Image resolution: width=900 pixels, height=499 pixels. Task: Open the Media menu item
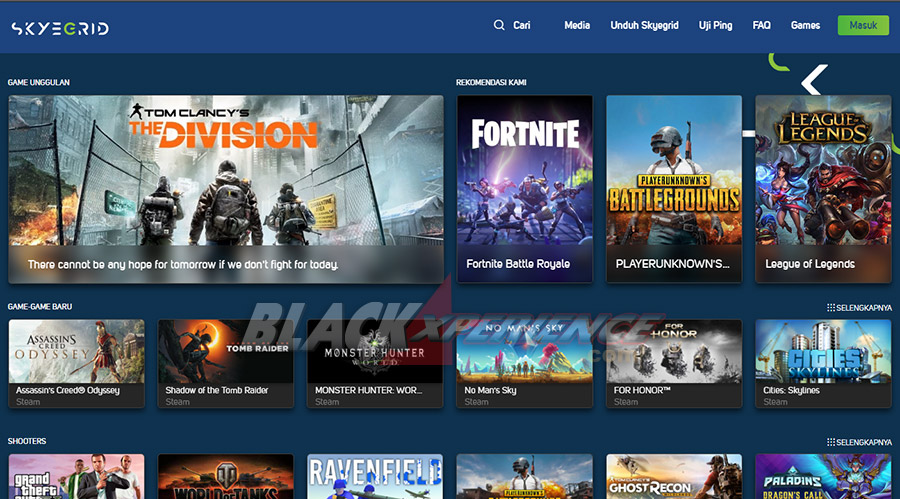577,25
